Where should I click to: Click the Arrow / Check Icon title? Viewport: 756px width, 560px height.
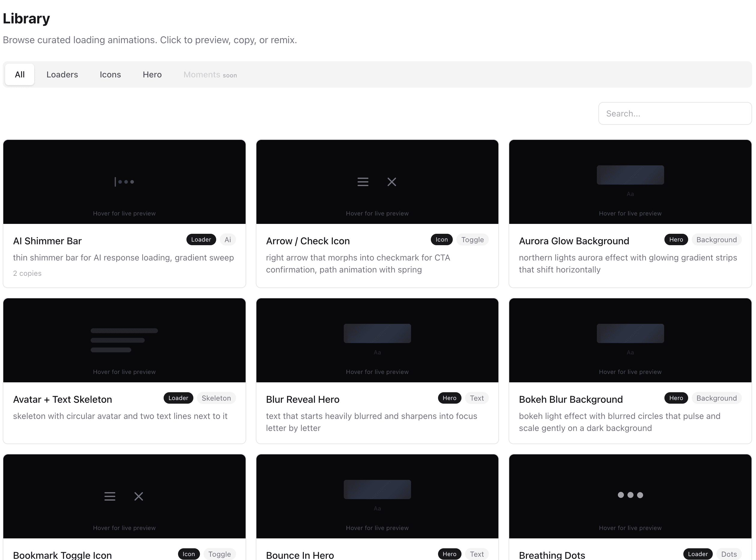[308, 241]
